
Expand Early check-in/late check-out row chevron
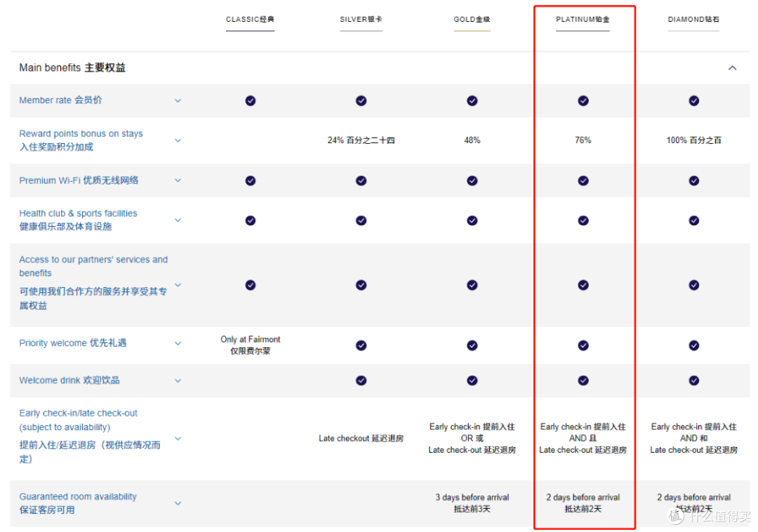click(178, 438)
